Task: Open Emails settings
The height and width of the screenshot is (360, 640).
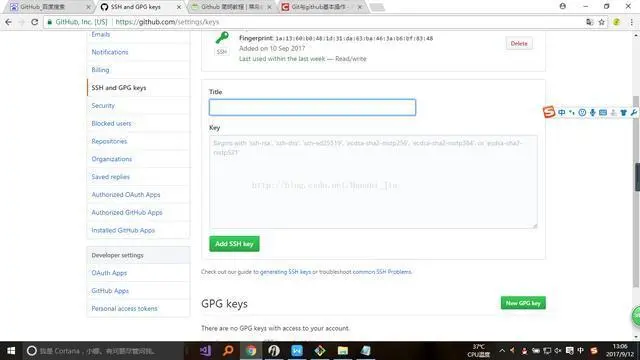Action: tap(101, 34)
